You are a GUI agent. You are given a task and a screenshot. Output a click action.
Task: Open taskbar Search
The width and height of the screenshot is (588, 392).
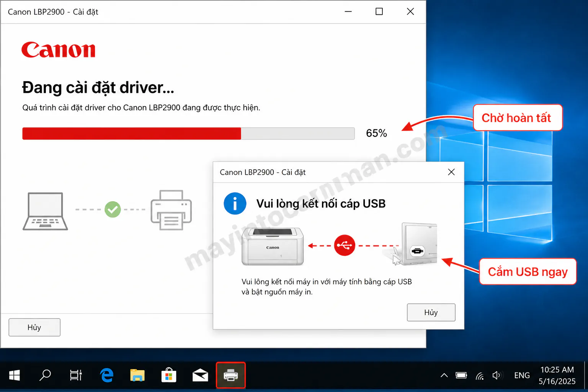tap(45, 375)
